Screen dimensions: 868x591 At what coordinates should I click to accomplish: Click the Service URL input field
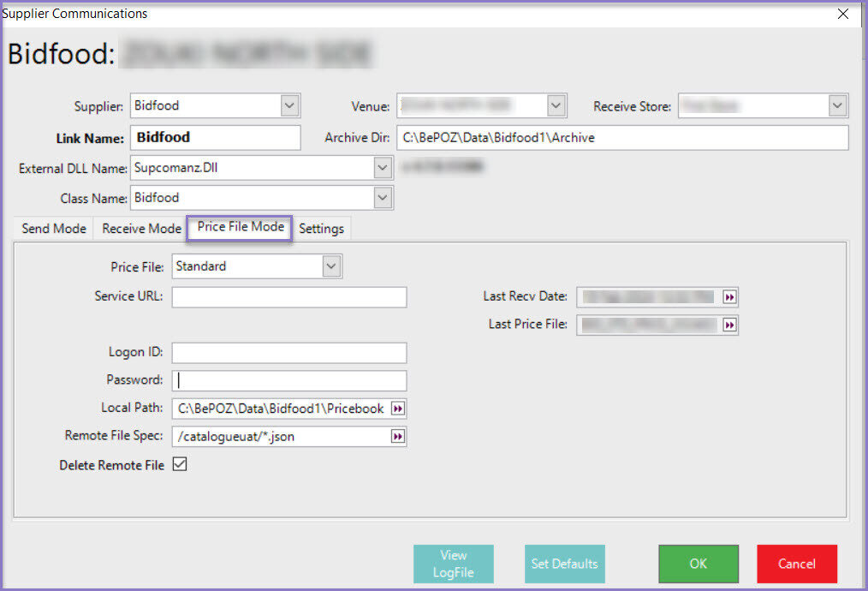coord(289,297)
